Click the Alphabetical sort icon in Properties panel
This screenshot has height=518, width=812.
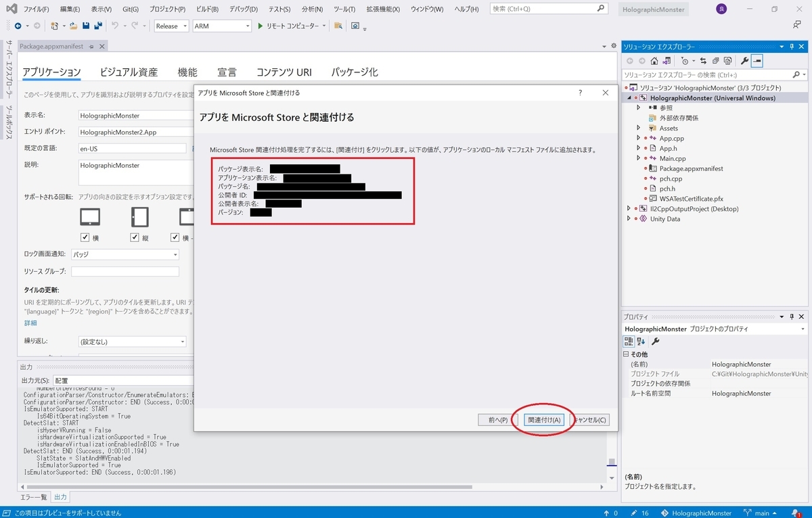(641, 342)
